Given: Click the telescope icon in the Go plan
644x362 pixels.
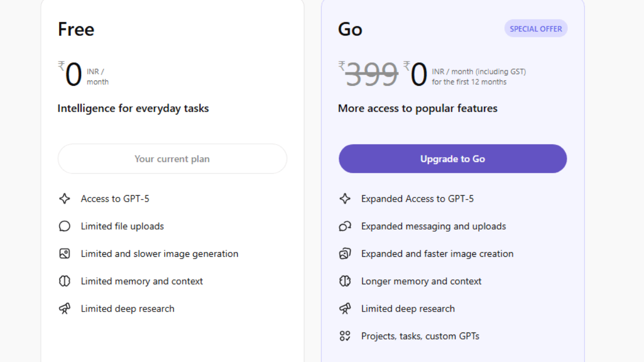Looking at the screenshot, I should click(345, 309).
